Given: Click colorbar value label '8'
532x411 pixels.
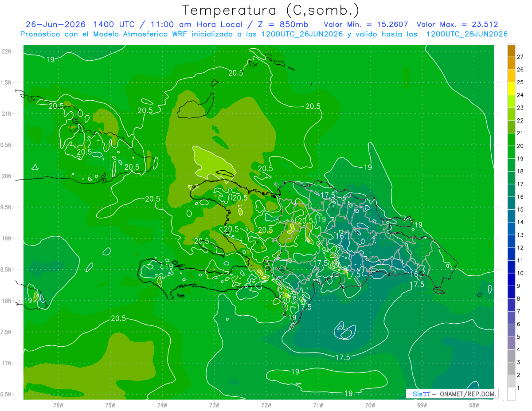Looking at the screenshot, I should pos(519,298).
